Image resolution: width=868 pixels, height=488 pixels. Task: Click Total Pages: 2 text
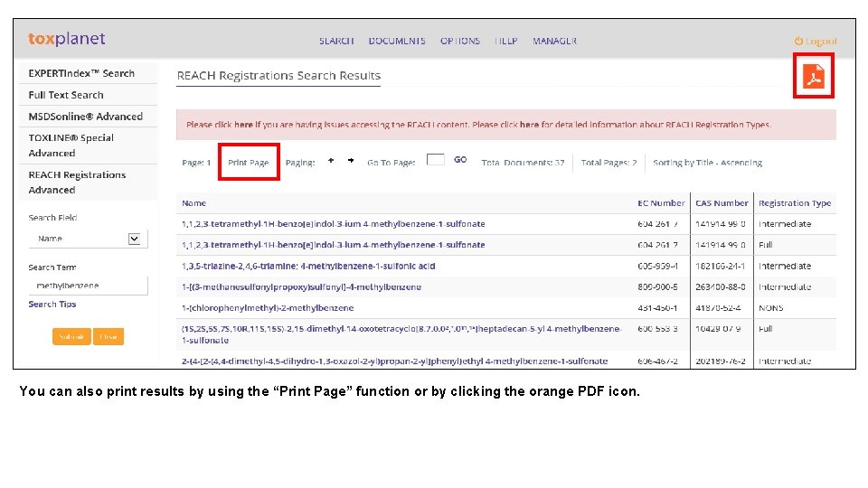609,162
